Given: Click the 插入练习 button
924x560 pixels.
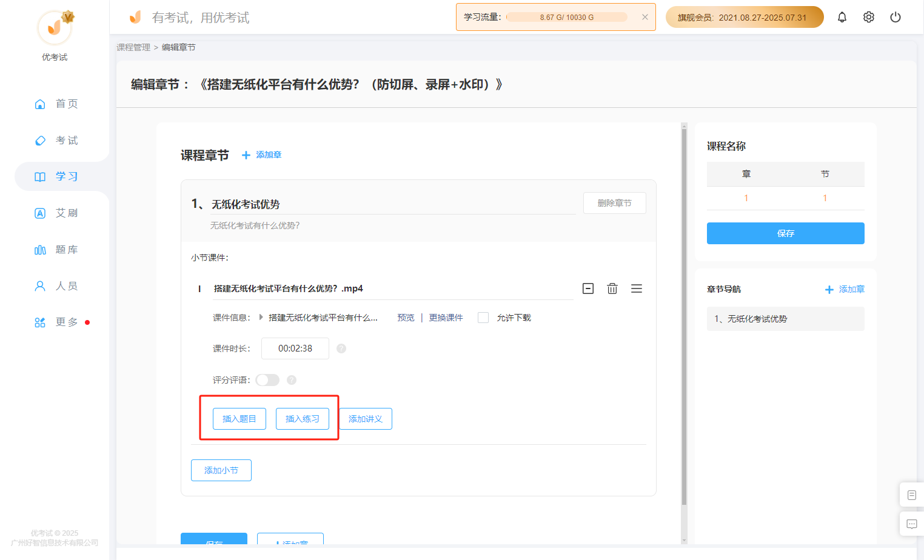Looking at the screenshot, I should 303,419.
